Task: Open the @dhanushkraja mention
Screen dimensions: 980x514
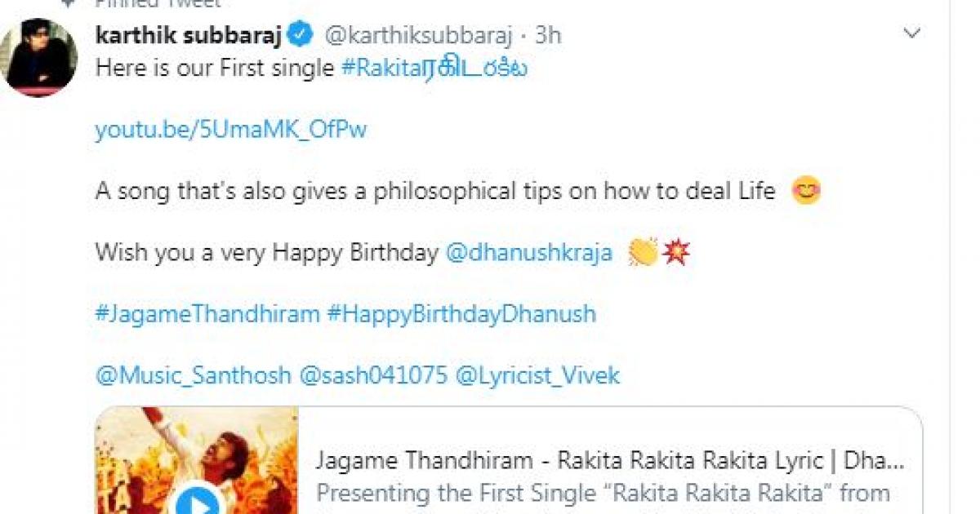Action: pos(529,253)
